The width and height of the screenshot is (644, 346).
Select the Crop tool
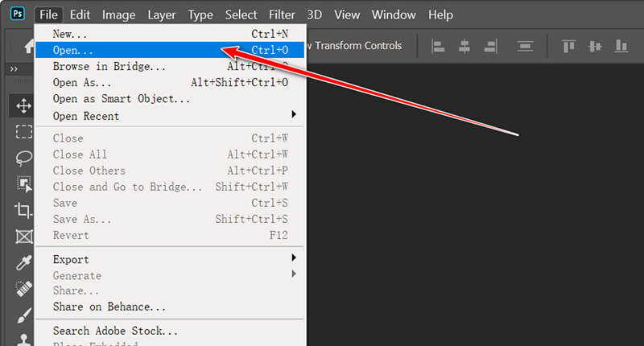click(23, 210)
